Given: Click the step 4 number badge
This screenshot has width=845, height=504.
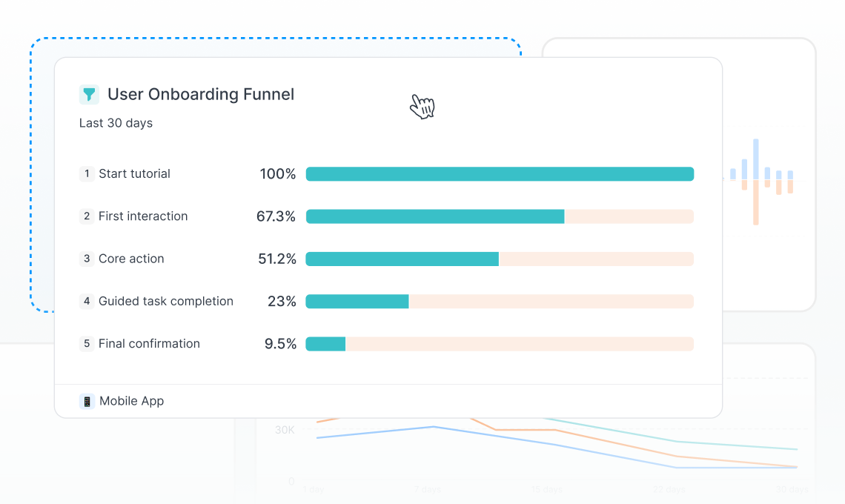Looking at the screenshot, I should click(86, 301).
